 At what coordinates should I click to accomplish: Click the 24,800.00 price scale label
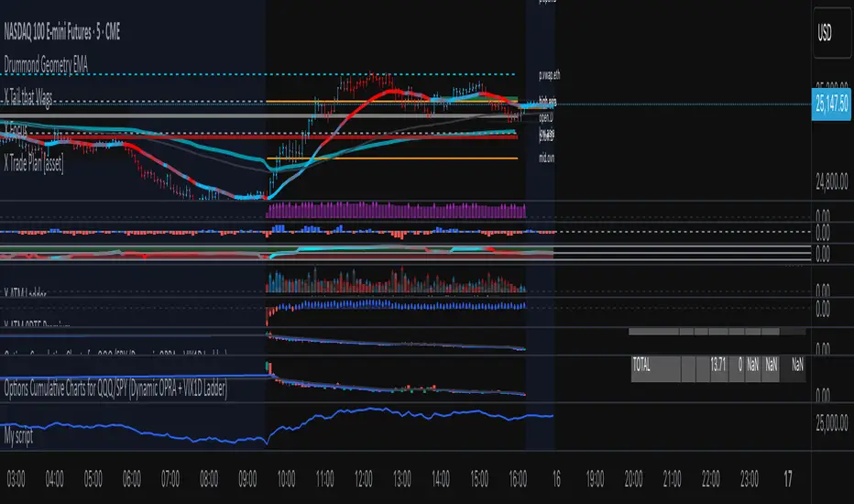click(x=832, y=181)
